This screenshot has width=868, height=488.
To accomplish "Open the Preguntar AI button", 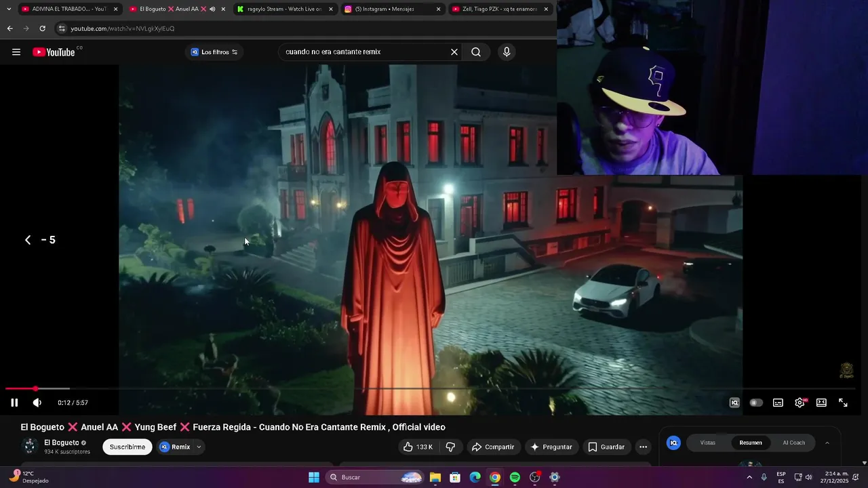I will click(551, 447).
